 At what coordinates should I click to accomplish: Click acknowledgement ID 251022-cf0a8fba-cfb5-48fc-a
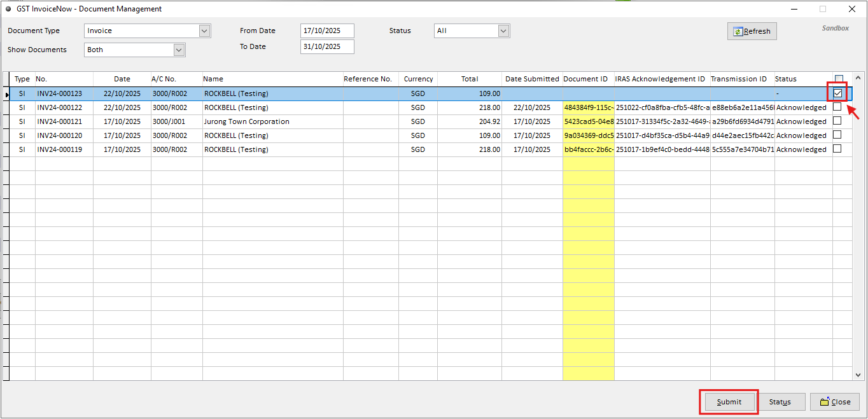point(662,107)
